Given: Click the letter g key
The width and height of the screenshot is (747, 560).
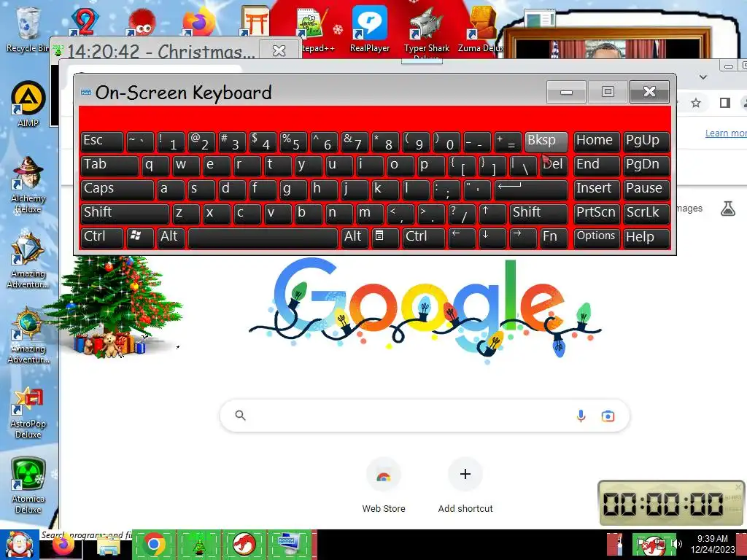Looking at the screenshot, I should [x=293, y=189].
